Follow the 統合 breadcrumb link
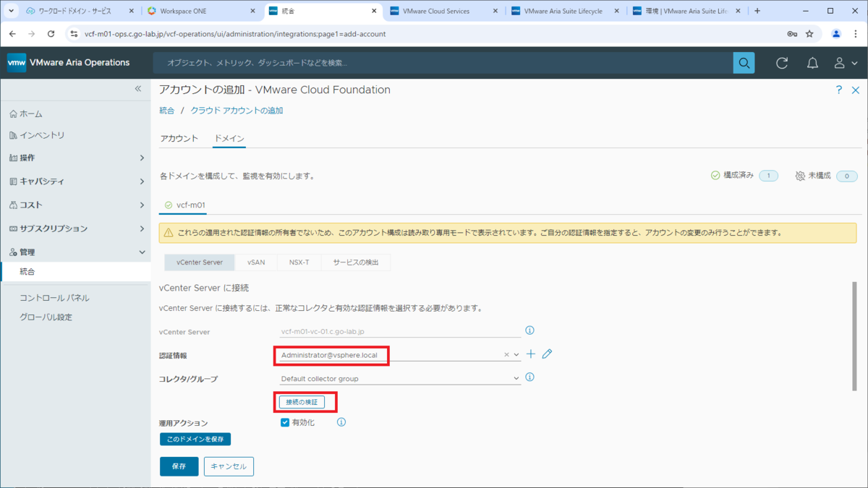 pos(167,111)
